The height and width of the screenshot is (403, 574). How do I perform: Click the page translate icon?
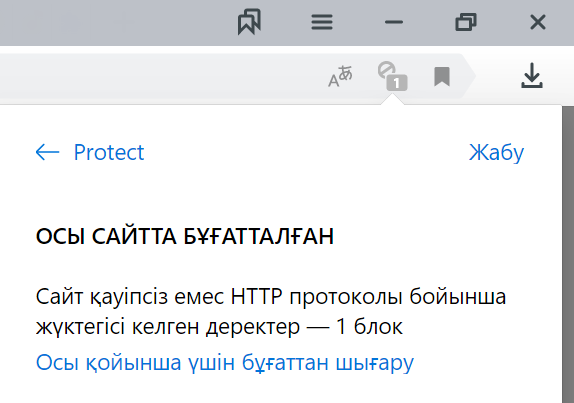click(x=340, y=76)
